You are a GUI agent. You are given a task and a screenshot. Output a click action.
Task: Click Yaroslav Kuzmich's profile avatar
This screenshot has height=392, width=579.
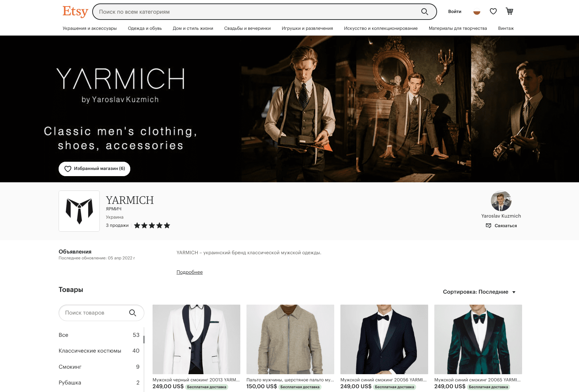click(x=501, y=201)
